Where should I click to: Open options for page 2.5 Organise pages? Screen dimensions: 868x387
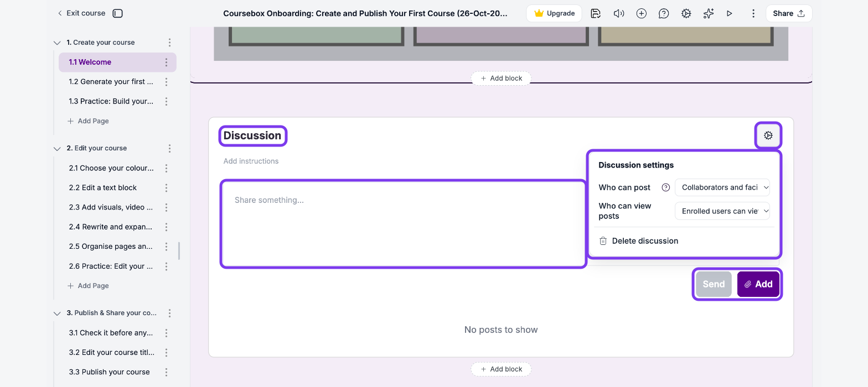(166, 247)
